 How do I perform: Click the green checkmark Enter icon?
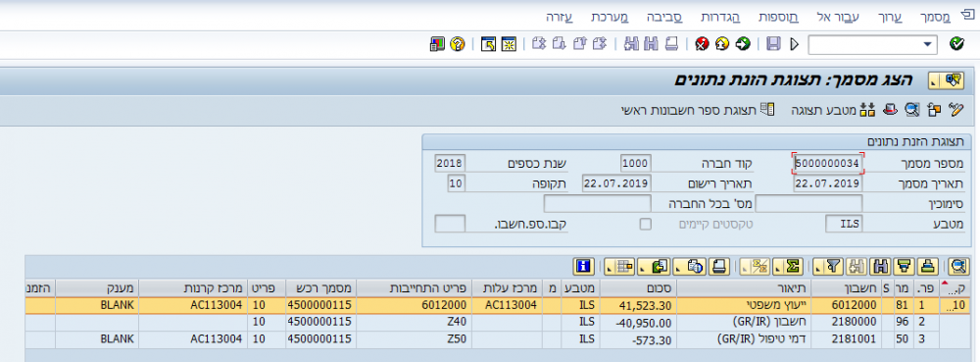tap(956, 44)
